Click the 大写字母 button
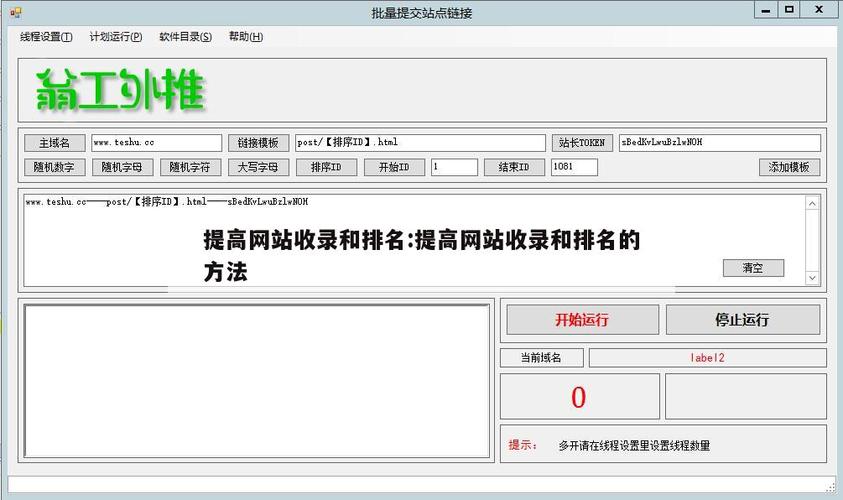The image size is (843, 500). click(258, 167)
